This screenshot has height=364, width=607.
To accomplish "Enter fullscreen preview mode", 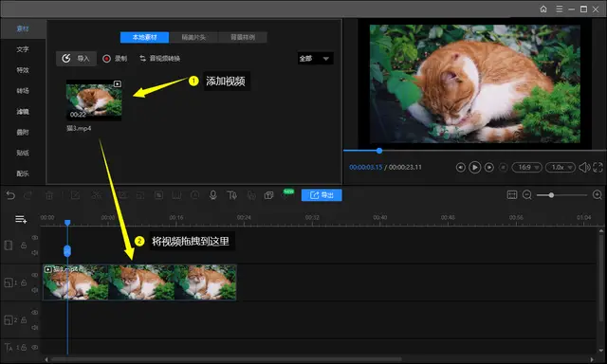I will [598, 167].
